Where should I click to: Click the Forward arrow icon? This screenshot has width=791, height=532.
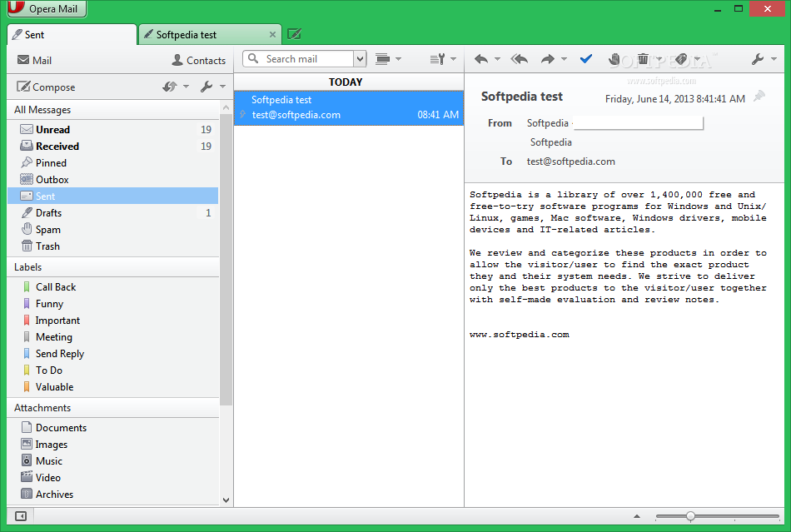pos(548,59)
